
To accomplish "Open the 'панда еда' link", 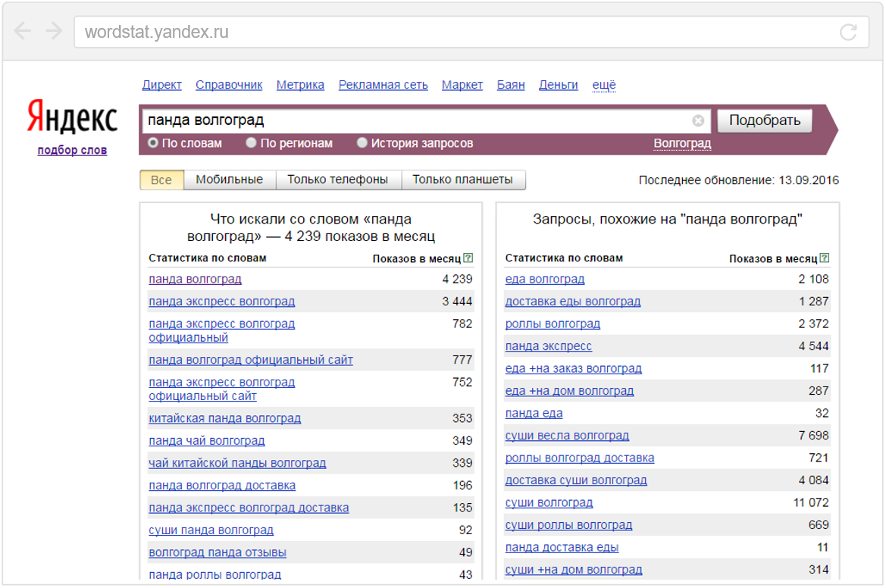I will [x=534, y=414].
